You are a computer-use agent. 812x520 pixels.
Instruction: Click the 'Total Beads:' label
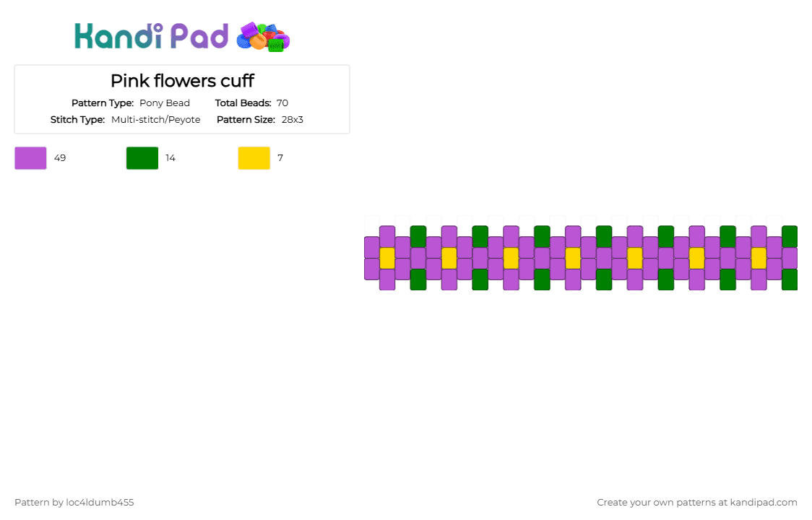243,103
